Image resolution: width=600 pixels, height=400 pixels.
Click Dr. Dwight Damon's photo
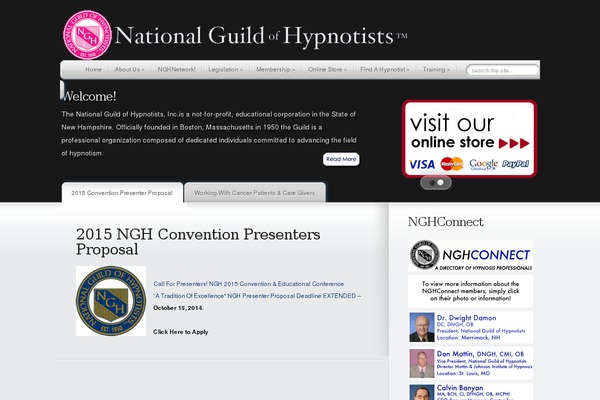pyautogui.click(x=422, y=327)
